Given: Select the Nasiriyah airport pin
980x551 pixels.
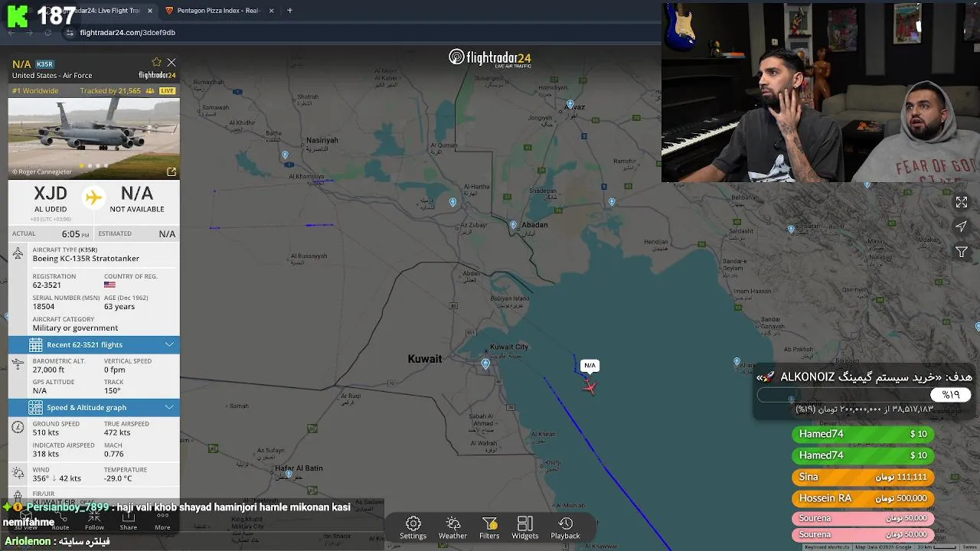Looking at the screenshot, I should click(x=285, y=155).
